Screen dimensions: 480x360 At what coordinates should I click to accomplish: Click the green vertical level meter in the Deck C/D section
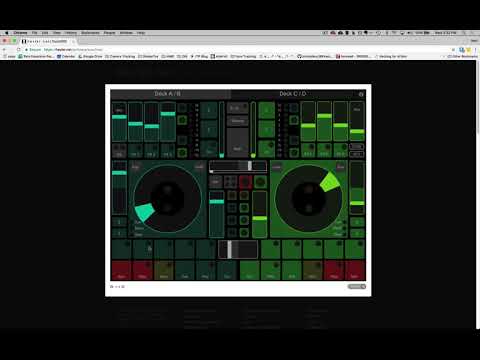coord(253,130)
